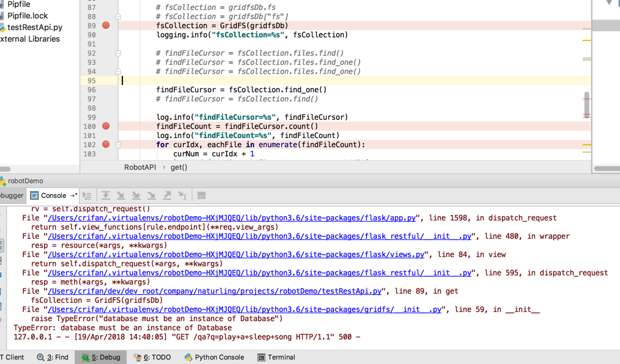
Task: Open flask/views.py traceback link
Action: (x=236, y=254)
